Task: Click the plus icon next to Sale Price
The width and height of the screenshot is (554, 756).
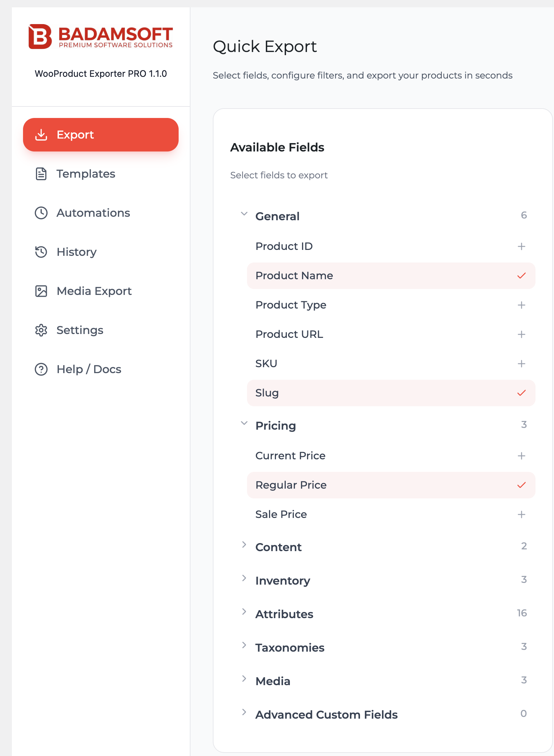Action: (521, 514)
